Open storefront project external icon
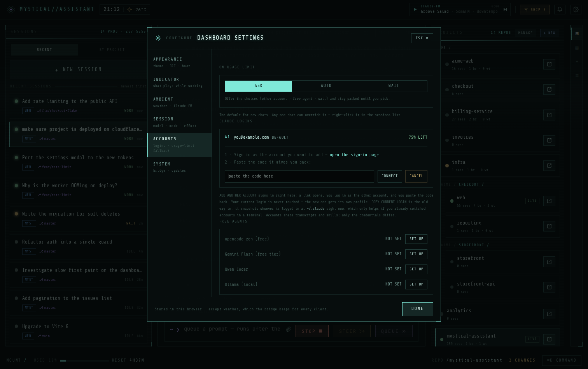588x369 pixels. 549,262
